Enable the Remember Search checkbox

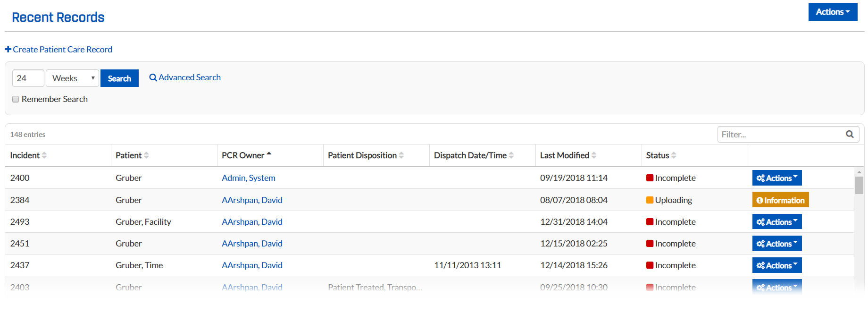pyautogui.click(x=16, y=99)
